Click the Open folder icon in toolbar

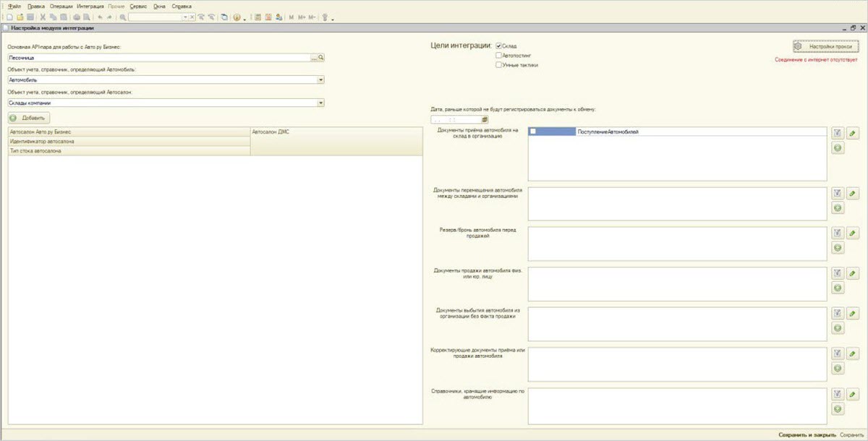[20, 17]
